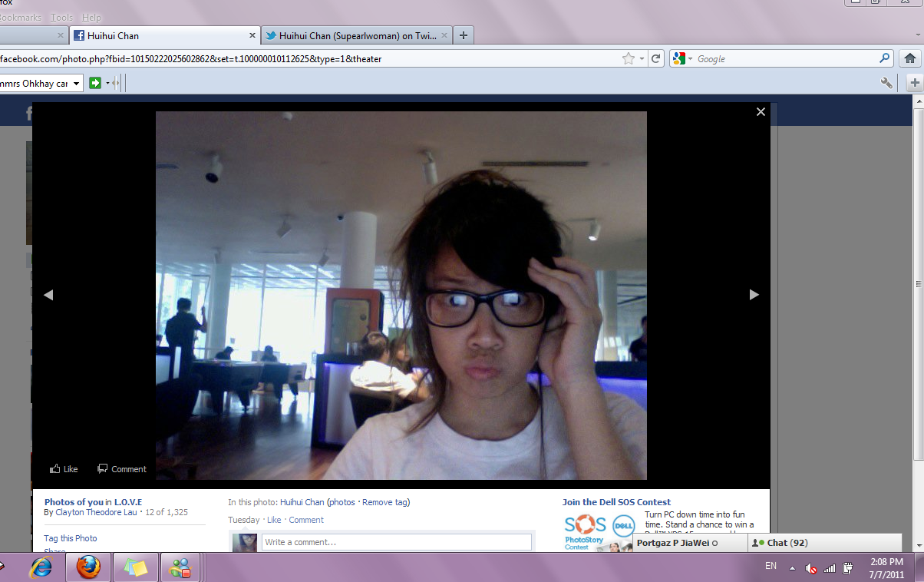Click the Tuesday timestamp
The image size is (924, 582).
(243, 520)
